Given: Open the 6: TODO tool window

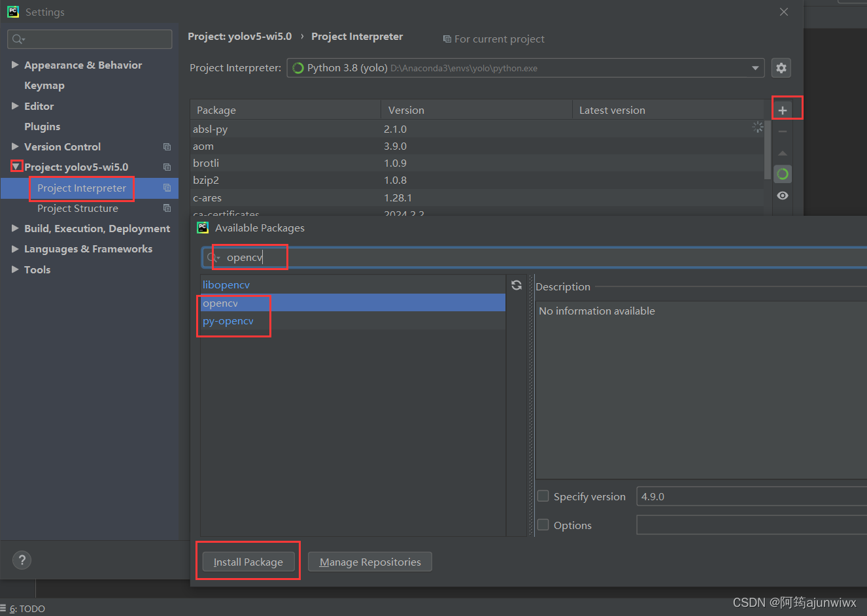Looking at the screenshot, I should click(x=27, y=609).
